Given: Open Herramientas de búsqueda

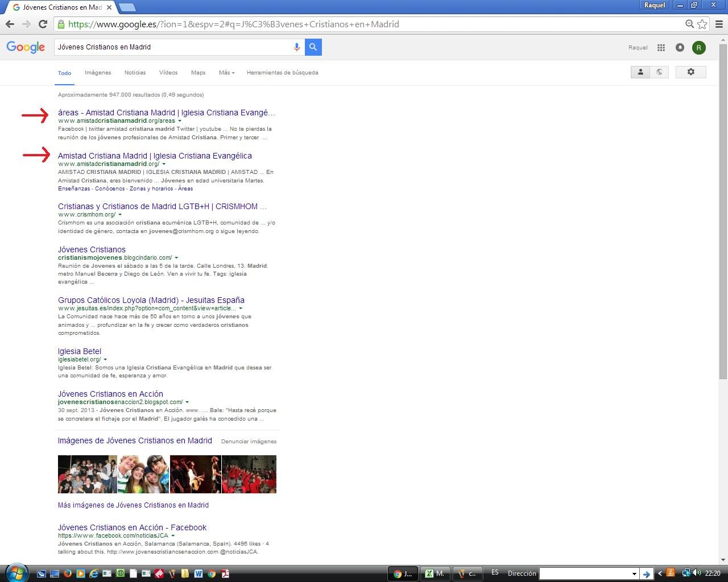Looking at the screenshot, I should (x=282, y=73).
